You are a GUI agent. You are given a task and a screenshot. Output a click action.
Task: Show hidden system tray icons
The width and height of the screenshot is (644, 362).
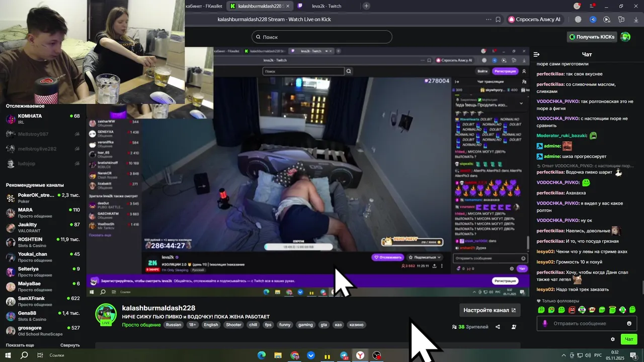click(x=563, y=355)
